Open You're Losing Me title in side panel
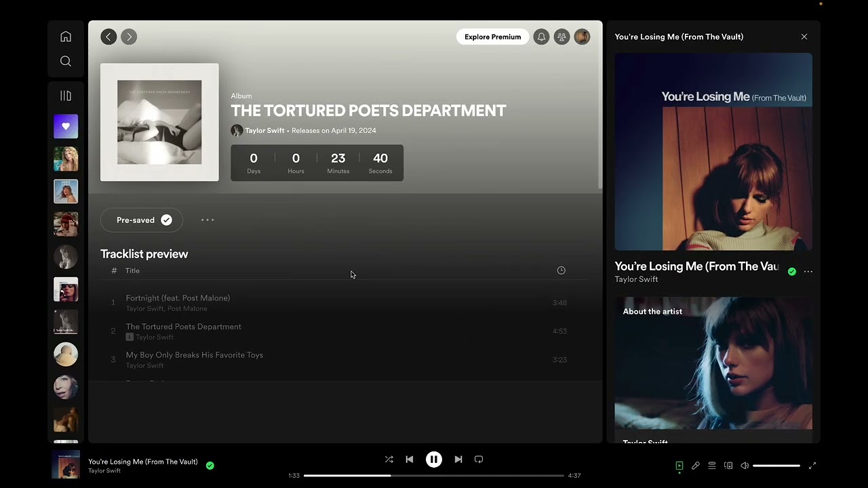This screenshot has width=868, height=488. click(697, 266)
